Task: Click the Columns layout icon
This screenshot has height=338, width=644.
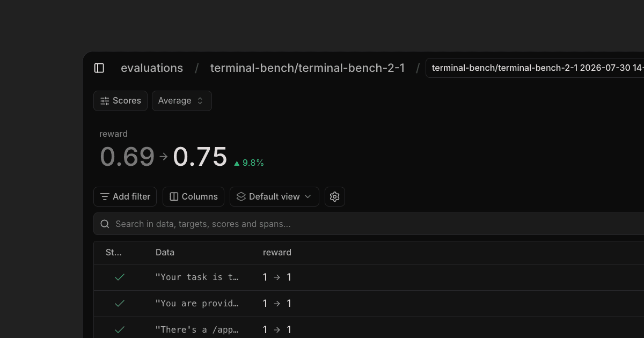Action: coord(174,197)
